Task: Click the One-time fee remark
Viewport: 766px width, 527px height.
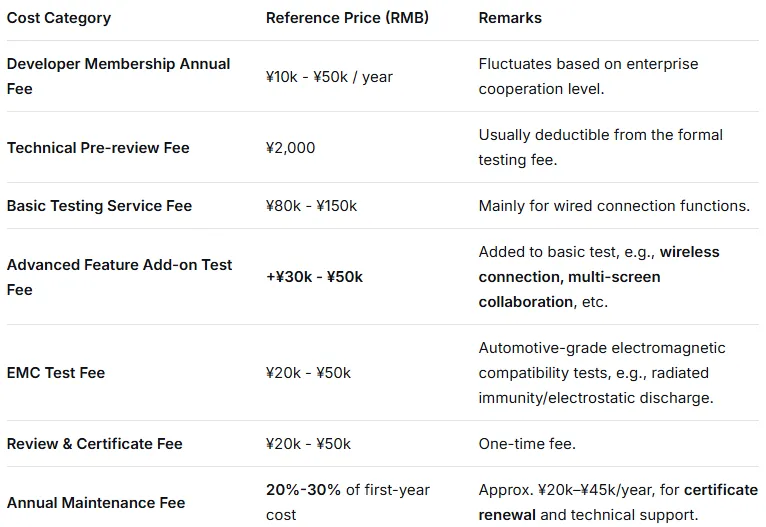Action: pyautogui.click(x=527, y=444)
